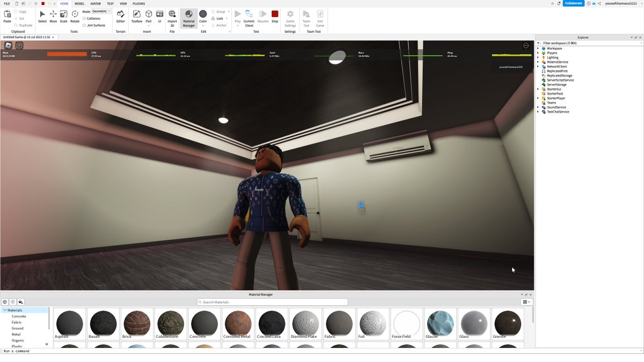Switch to the MODEL ribbon tab
This screenshot has width=644, height=362.
79,3
